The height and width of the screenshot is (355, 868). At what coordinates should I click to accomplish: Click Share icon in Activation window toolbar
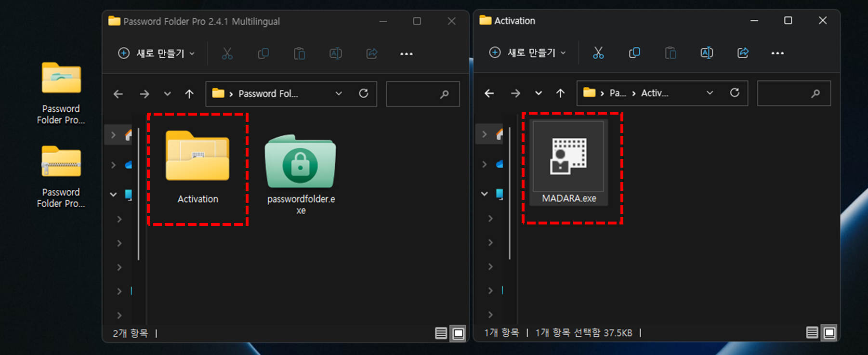click(x=743, y=53)
